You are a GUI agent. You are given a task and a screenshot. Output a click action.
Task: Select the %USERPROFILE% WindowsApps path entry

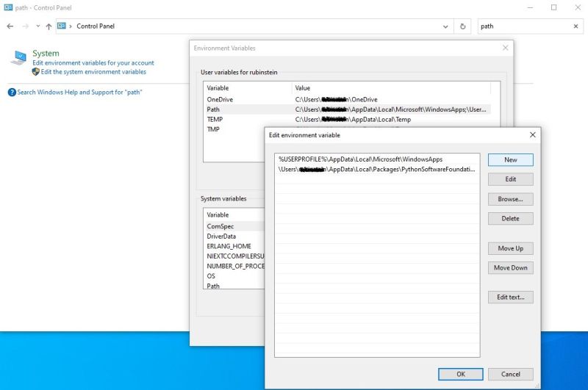377,159
